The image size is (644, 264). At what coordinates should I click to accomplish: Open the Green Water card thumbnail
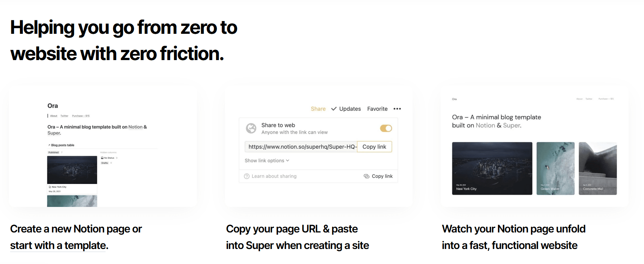[x=555, y=168]
